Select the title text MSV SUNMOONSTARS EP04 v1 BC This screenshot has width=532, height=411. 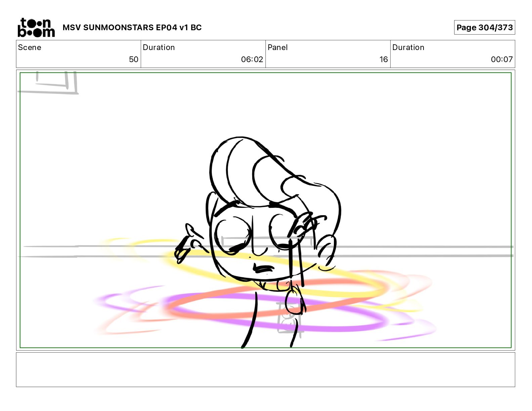[x=132, y=28]
